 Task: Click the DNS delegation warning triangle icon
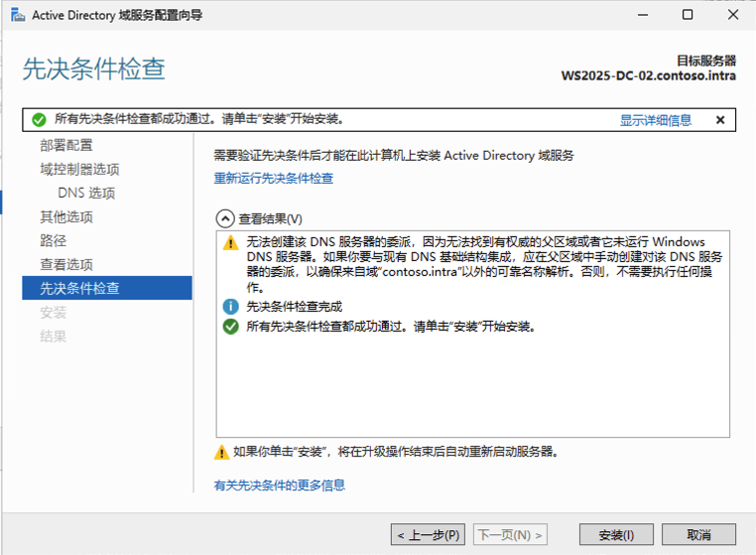230,242
